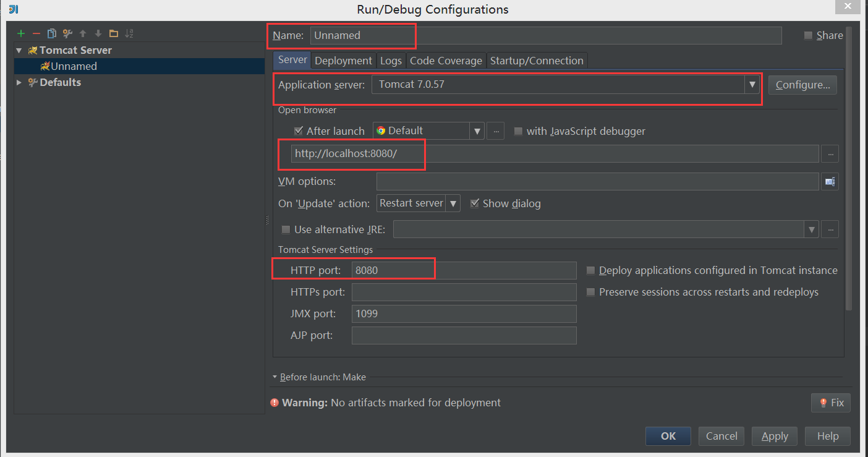Viewport: 868px width, 457px height.
Task: Click the localhost:8080 URL field
Action: (555, 153)
